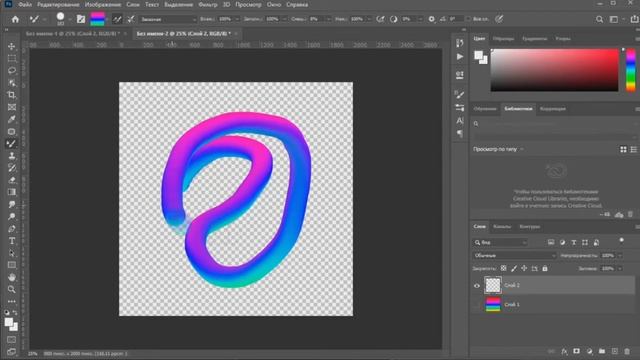This screenshot has width=640, height=360.
Task: Click the Share icon at top right
Action: pos(634,19)
